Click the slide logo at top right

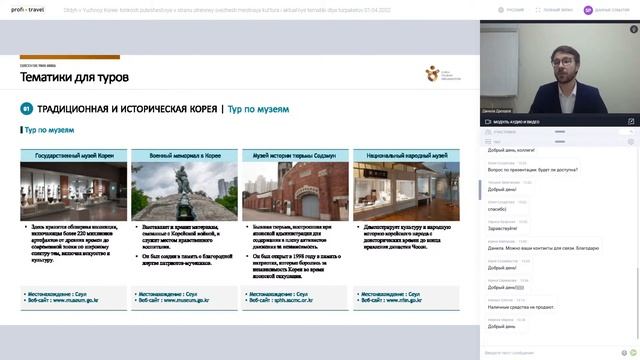click(x=443, y=73)
